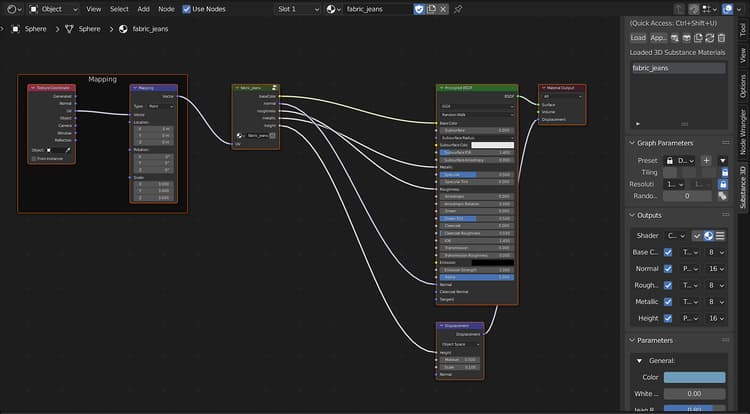Viewport: 750px width, 414px height.
Task: Open the Add menu
Action: point(143,9)
